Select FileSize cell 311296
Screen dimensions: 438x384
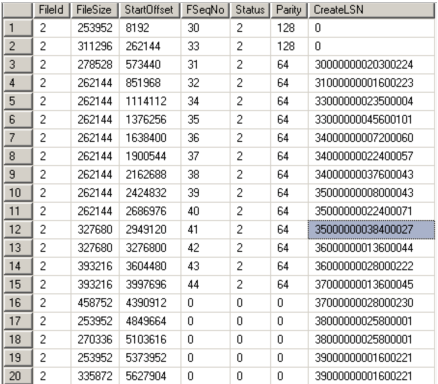click(95, 46)
